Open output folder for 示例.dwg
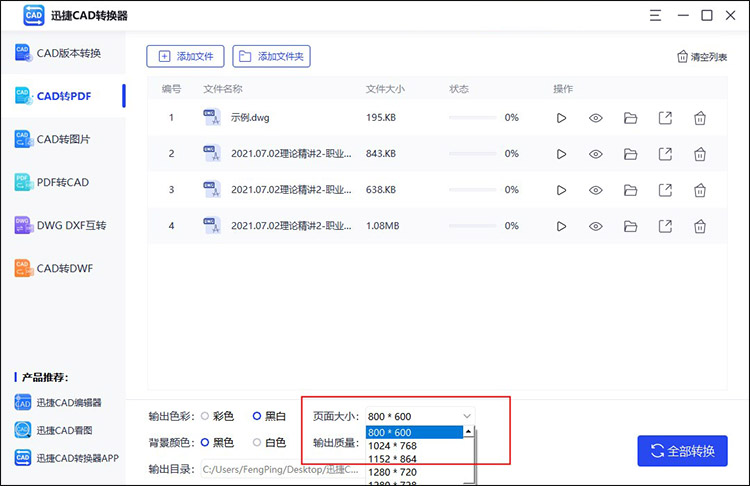The height and width of the screenshot is (486, 750). [x=630, y=118]
